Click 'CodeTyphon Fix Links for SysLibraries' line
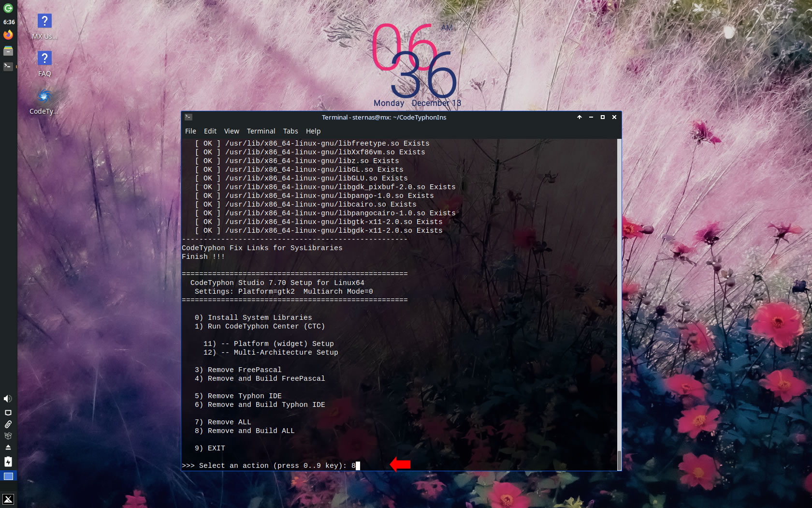The height and width of the screenshot is (508, 812). point(262,248)
